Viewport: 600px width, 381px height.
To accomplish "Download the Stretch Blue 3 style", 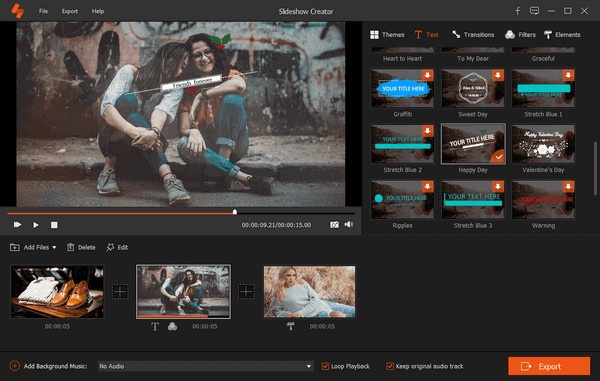I will tap(498, 186).
